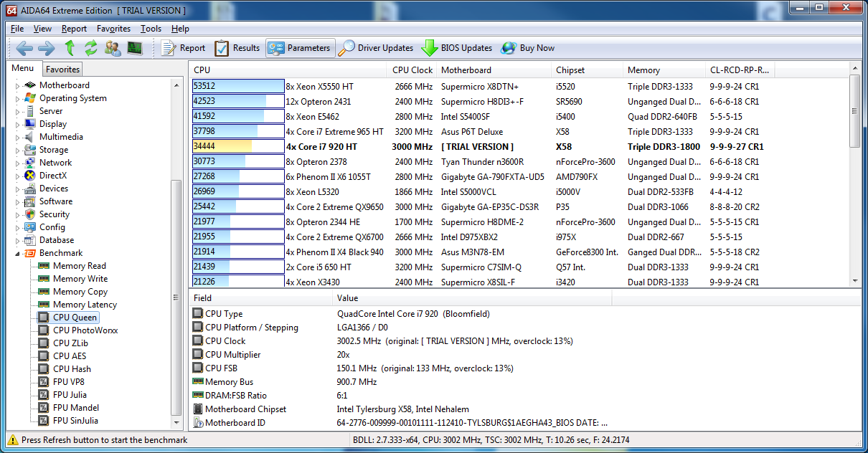Select the Memory Copy benchmark
The width and height of the screenshot is (868, 453).
[80, 292]
